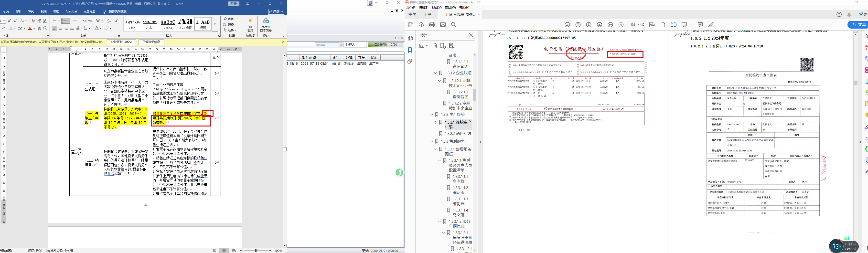Toggle center text alignment in Word
Screen dimensions: 868x253
[60, 28]
